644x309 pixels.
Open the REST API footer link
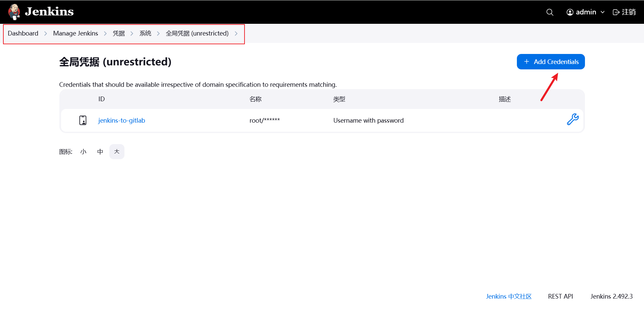(x=560, y=296)
